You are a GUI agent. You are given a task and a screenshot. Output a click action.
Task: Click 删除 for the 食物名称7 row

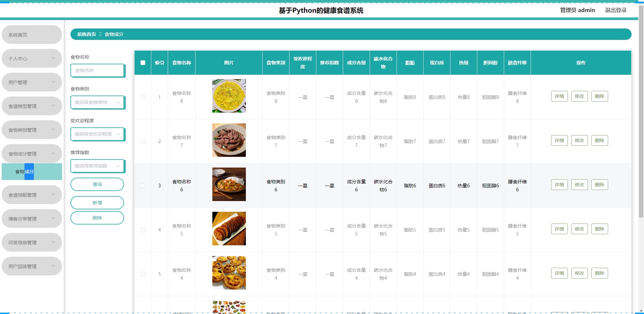pos(600,140)
